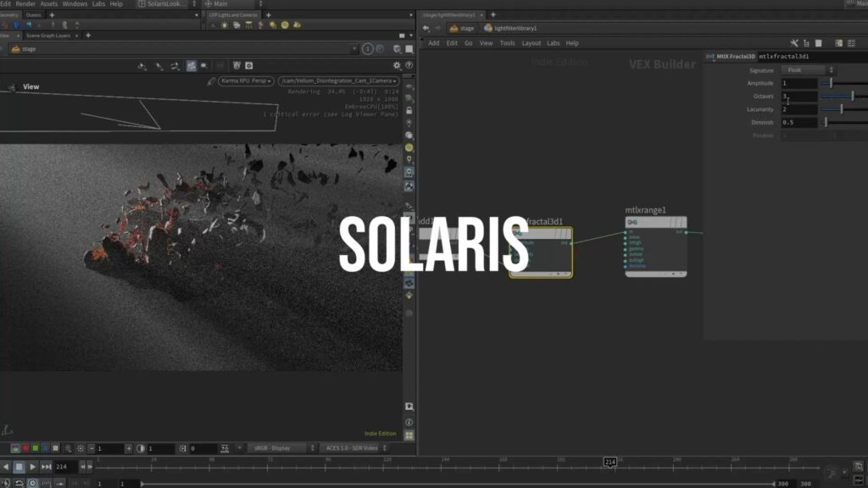Select the Oceans shelf tab
Image resolution: width=868 pixels, height=488 pixels.
33,15
